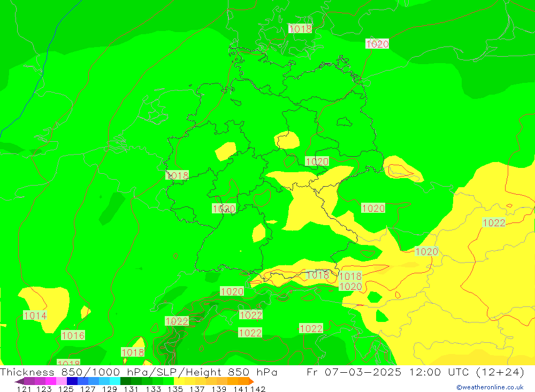This screenshot has height=392, width=535.
Task: Click the legend value 141
Action: tap(241, 389)
